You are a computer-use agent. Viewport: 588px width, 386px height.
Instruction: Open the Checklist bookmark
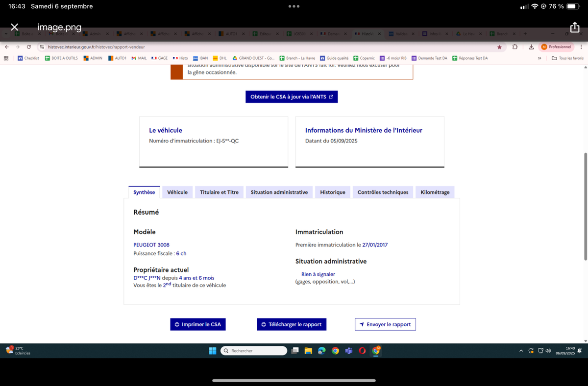tap(28, 58)
